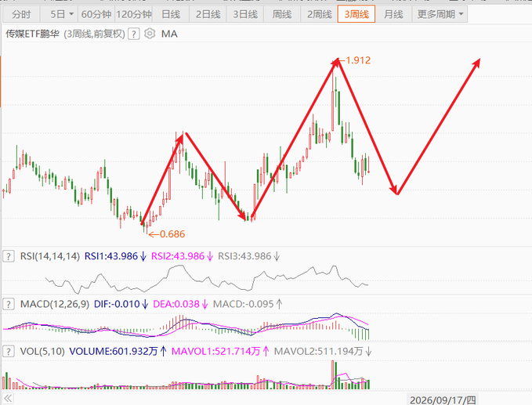Switch to the 2周线 tab

[319, 14]
